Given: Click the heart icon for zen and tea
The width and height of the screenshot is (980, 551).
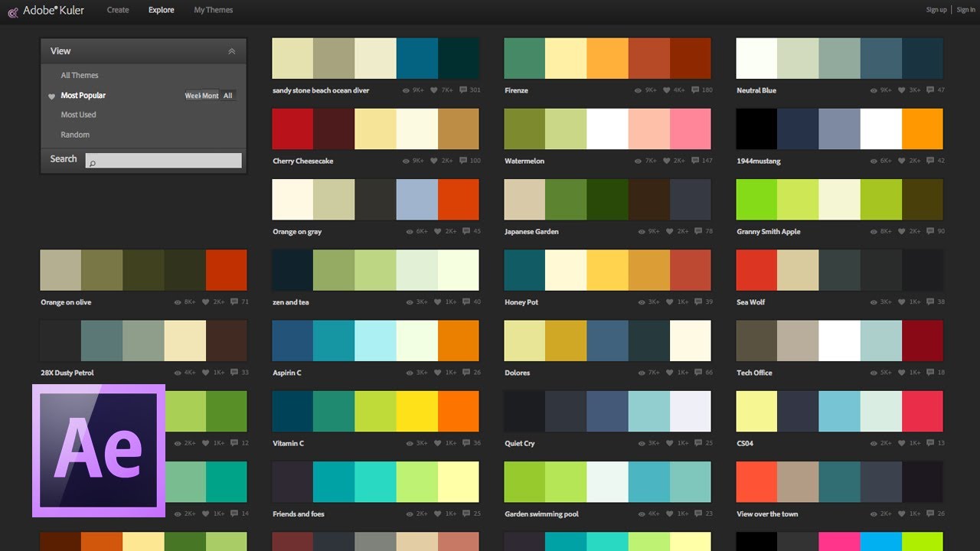Looking at the screenshot, I should [437, 302].
